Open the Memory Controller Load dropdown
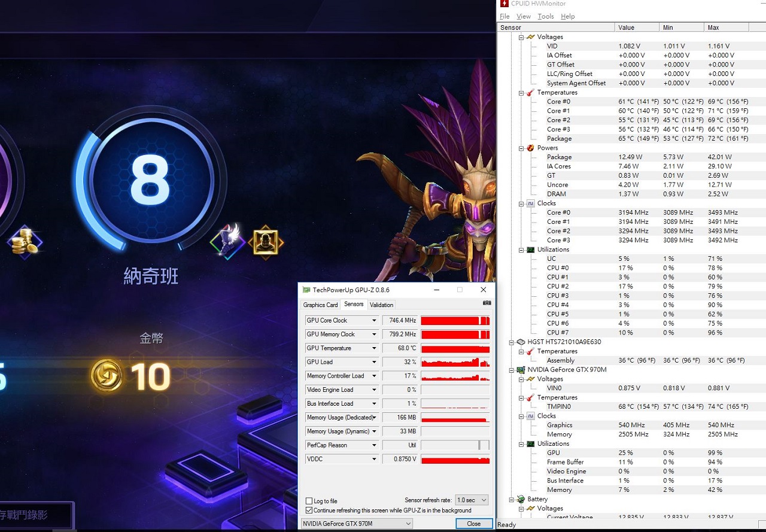This screenshot has width=766, height=532. pyautogui.click(x=374, y=376)
